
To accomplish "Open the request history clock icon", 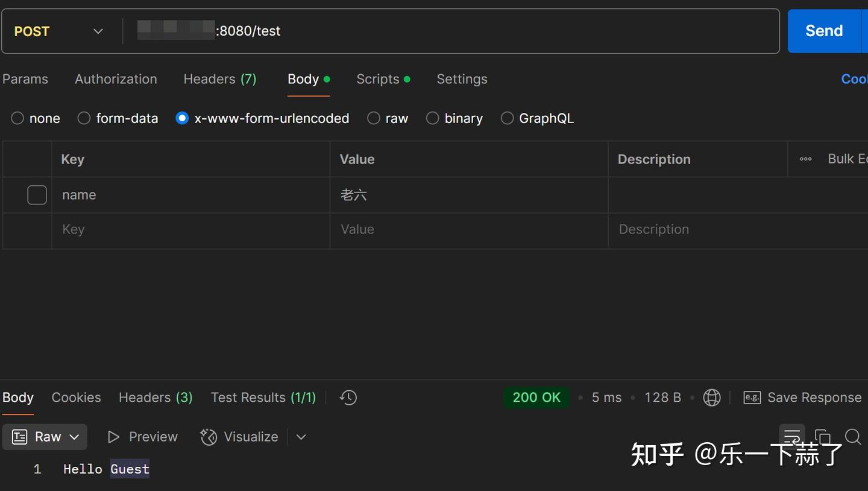I will [348, 398].
